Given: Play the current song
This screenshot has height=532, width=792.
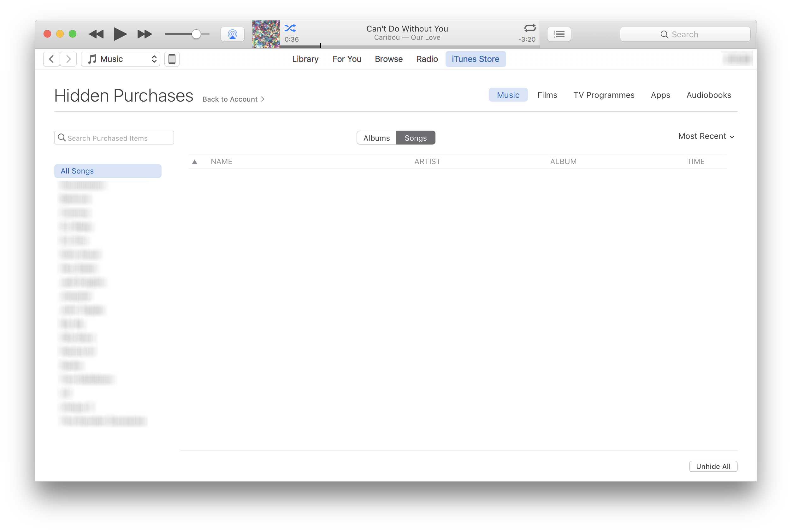Looking at the screenshot, I should [x=120, y=34].
